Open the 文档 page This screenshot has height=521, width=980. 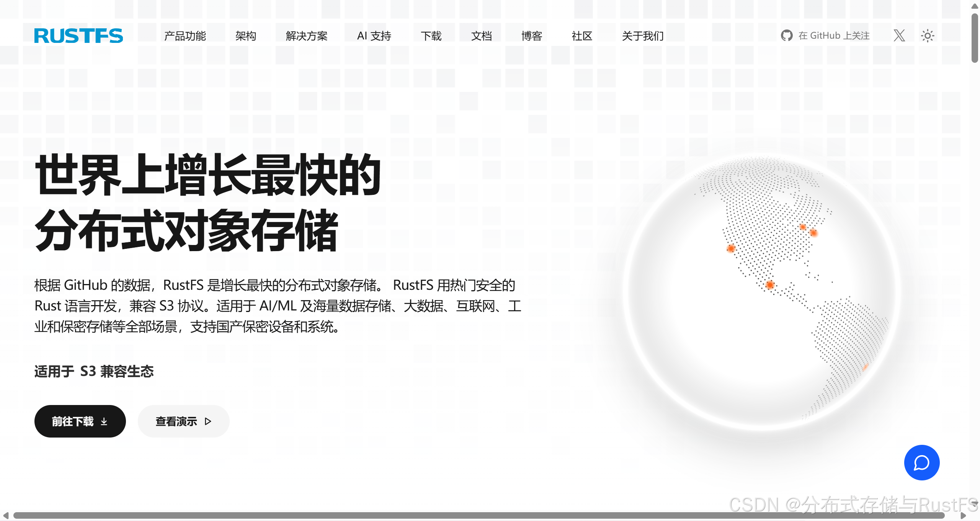tap(481, 36)
